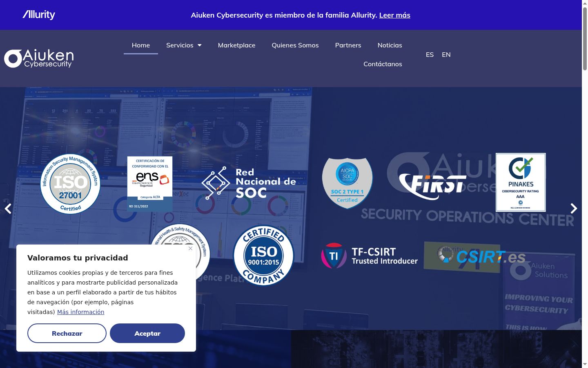Click the scrollbar up arrow
Screen dimensions: 588x368
(x=585, y=3)
